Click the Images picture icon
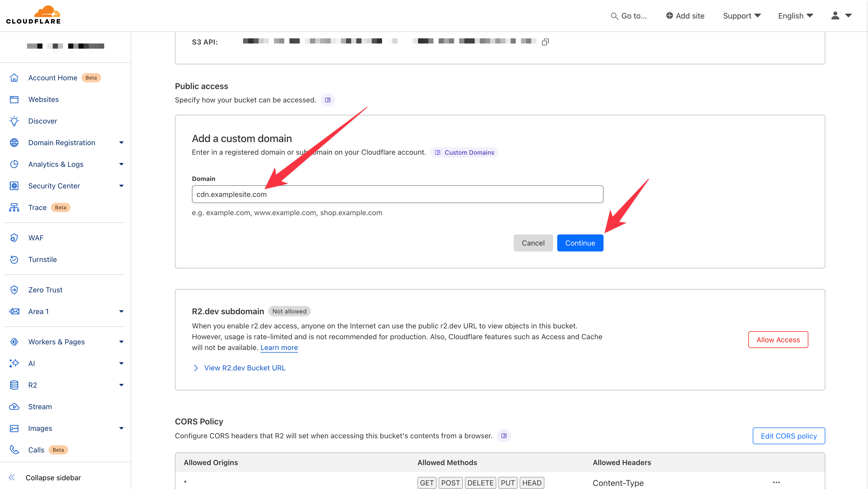The width and height of the screenshot is (868, 489). (x=14, y=428)
